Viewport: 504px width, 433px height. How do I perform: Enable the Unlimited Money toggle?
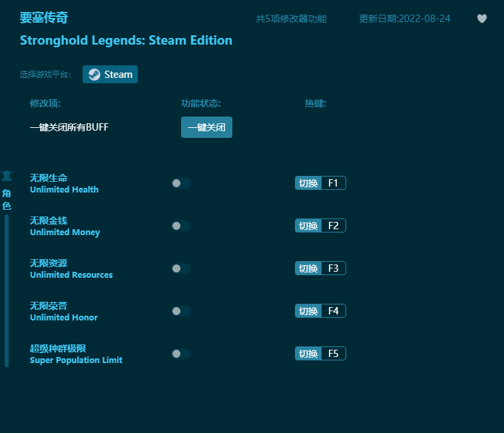pyautogui.click(x=181, y=226)
